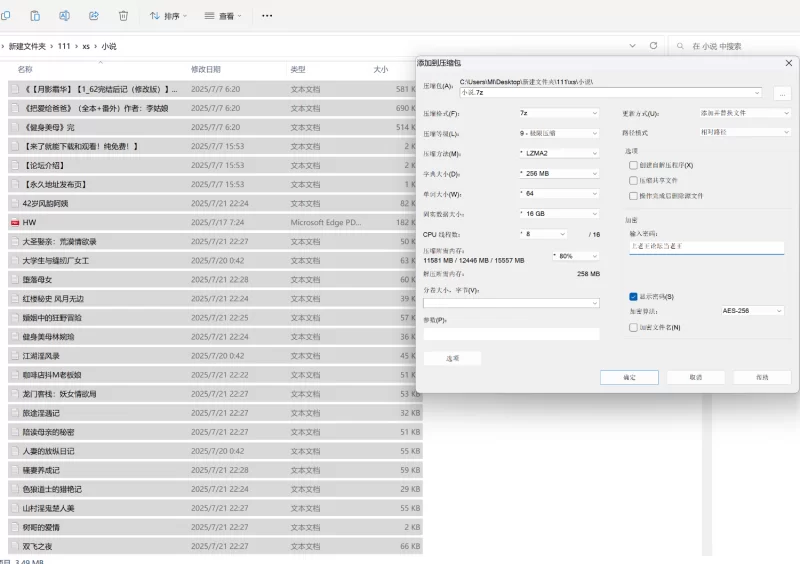
Task: Sort by 名称 column header
Action: pyautogui.click(x=25, y=69)
